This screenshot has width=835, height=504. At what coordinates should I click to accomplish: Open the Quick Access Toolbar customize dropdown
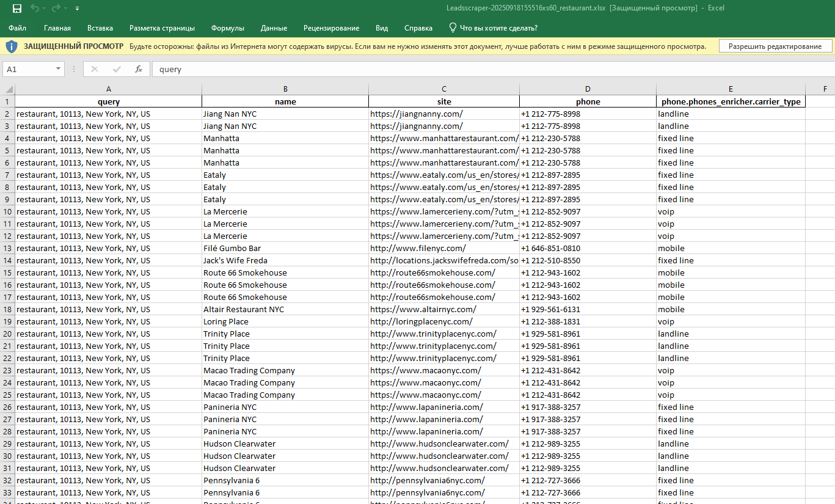click(77, 9)
